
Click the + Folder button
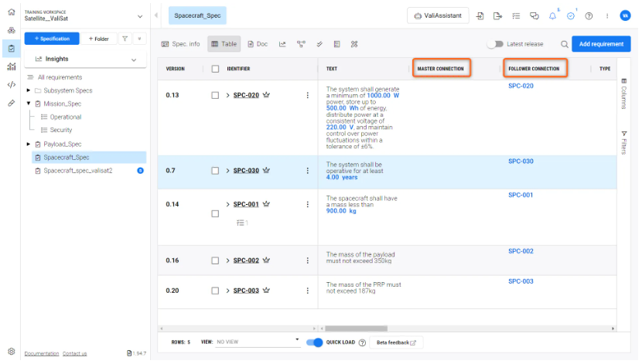pyautogui.click(x=99, y=39)
